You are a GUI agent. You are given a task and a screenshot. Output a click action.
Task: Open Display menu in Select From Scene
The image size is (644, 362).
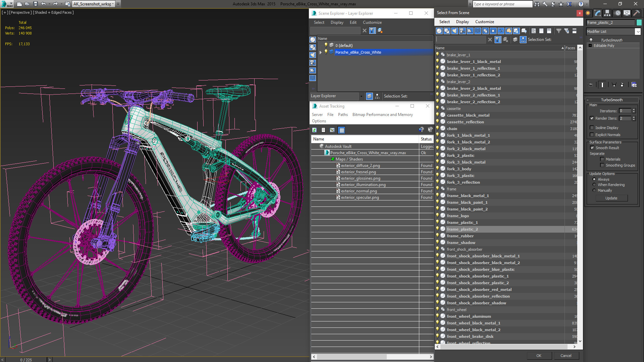click(462, 22)
